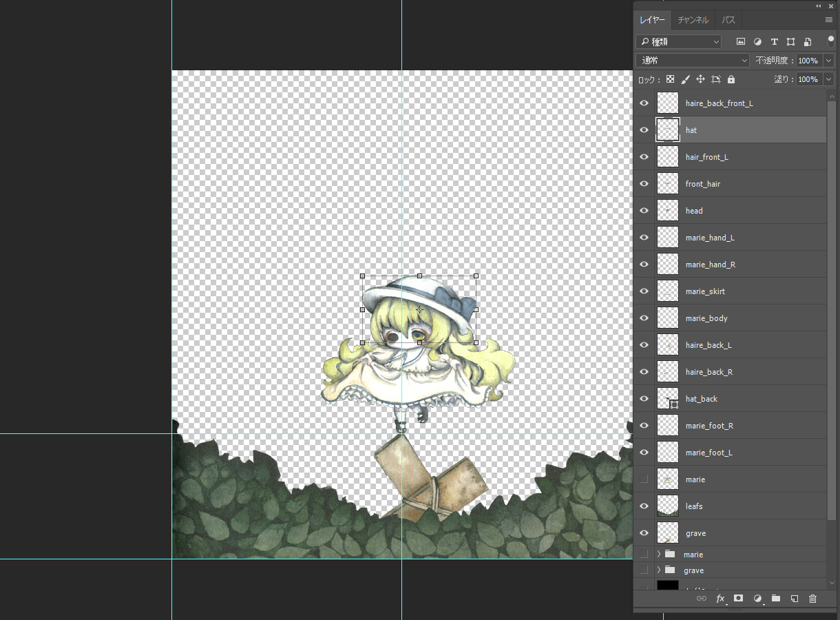840x620 pixels.
Task: Open the fx layer style menu
Action: [x=721, y=599]
